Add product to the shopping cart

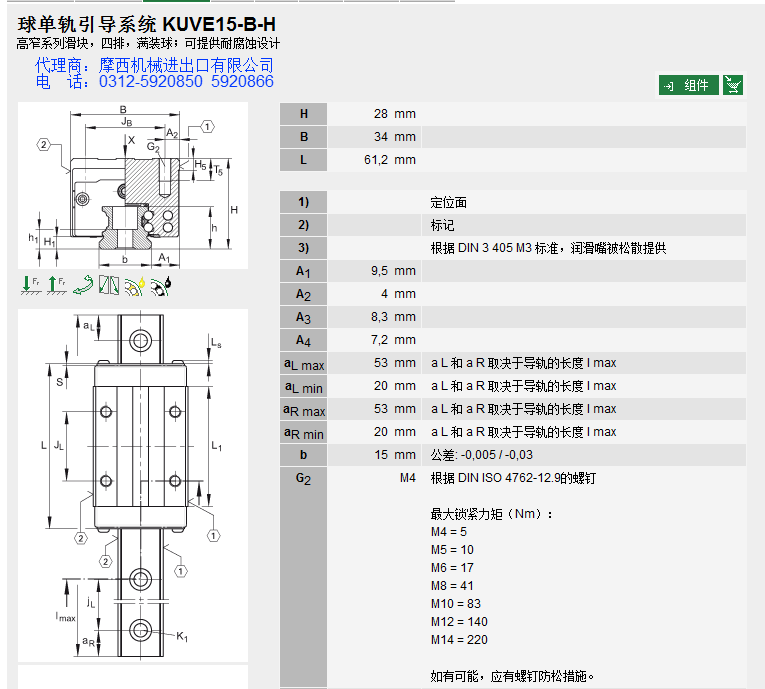[x=733, y=85]
